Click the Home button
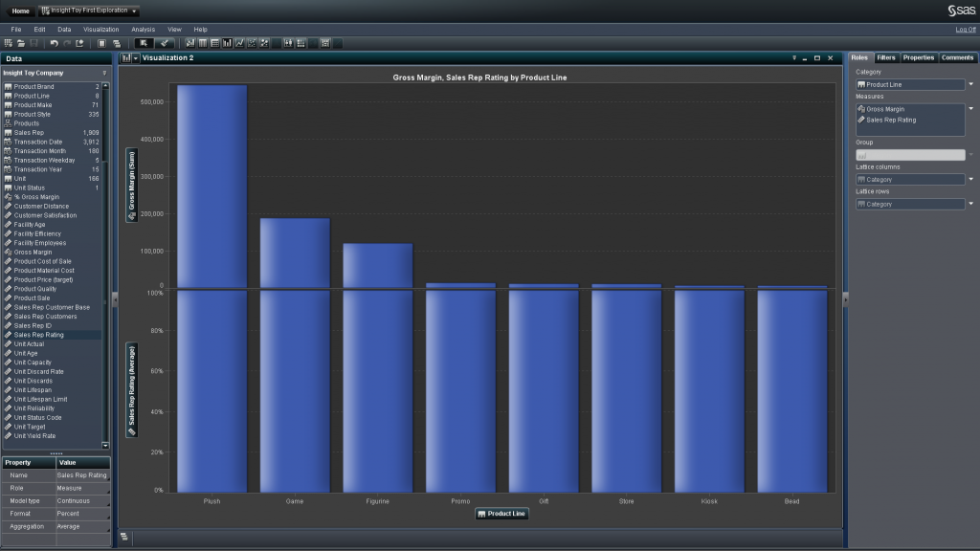Screen dimensions: 980x551 [x=20, y=11]
